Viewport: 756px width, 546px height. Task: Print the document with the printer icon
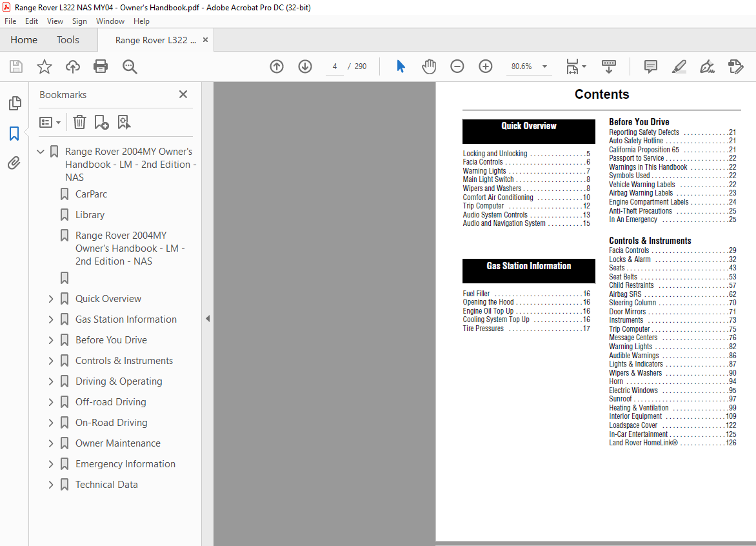[101, 66]
